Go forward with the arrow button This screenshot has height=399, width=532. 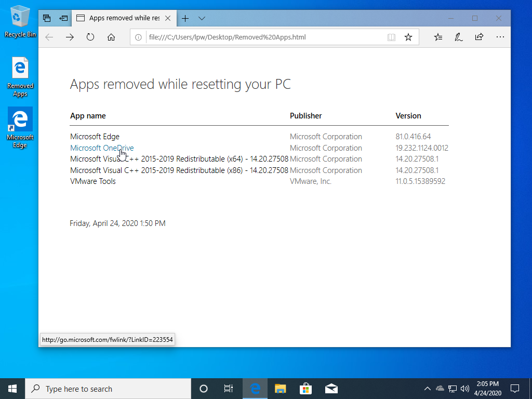70,37
